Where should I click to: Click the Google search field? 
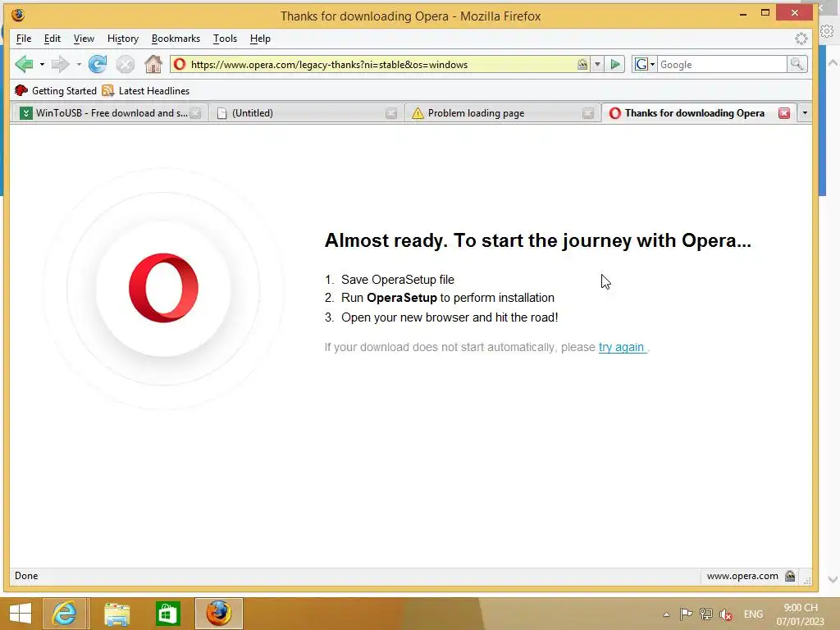(722, 64)
